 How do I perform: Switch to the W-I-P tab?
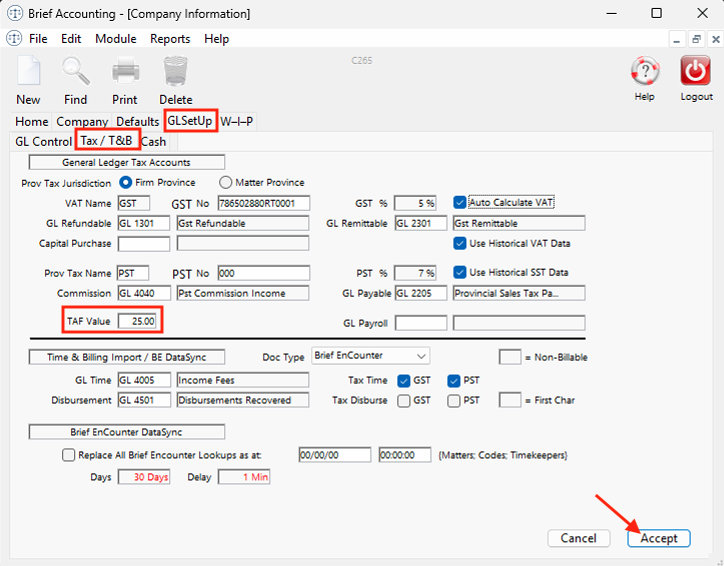point(236,121)
